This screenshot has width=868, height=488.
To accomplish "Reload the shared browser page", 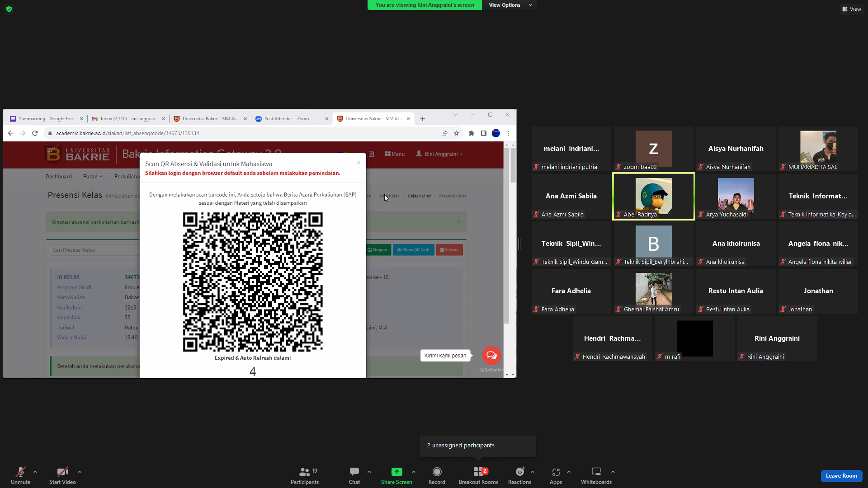I will (x=35, y=133).
